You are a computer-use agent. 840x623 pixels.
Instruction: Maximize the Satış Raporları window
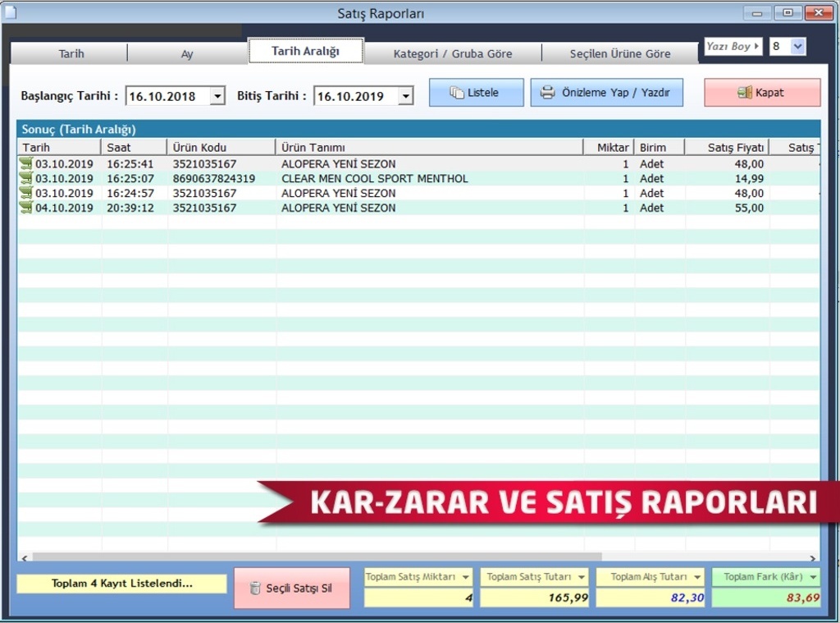(x=787, y=13)
